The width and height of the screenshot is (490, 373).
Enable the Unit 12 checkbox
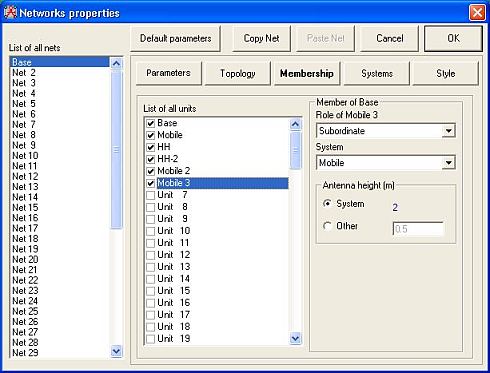click(x=151, y=255)
